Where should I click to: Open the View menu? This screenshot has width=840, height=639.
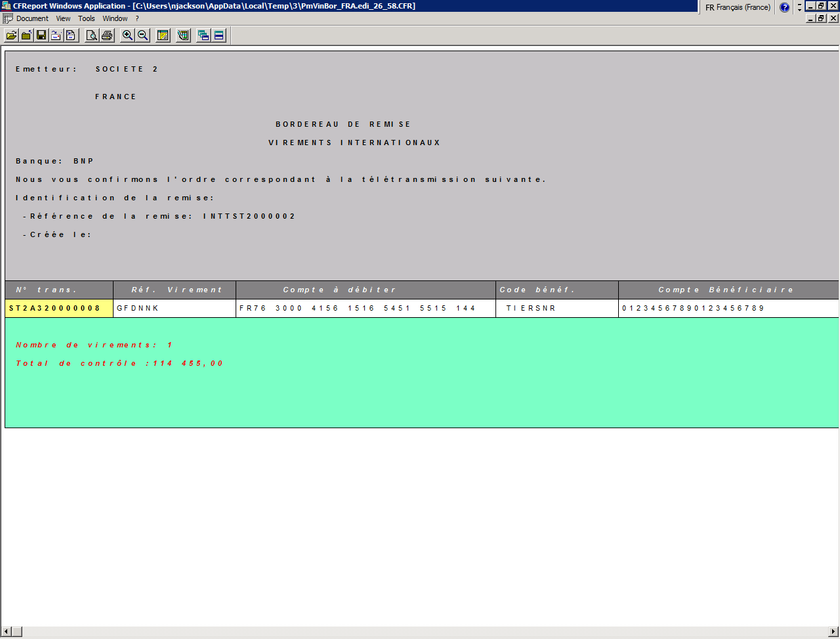coord(63,18)
